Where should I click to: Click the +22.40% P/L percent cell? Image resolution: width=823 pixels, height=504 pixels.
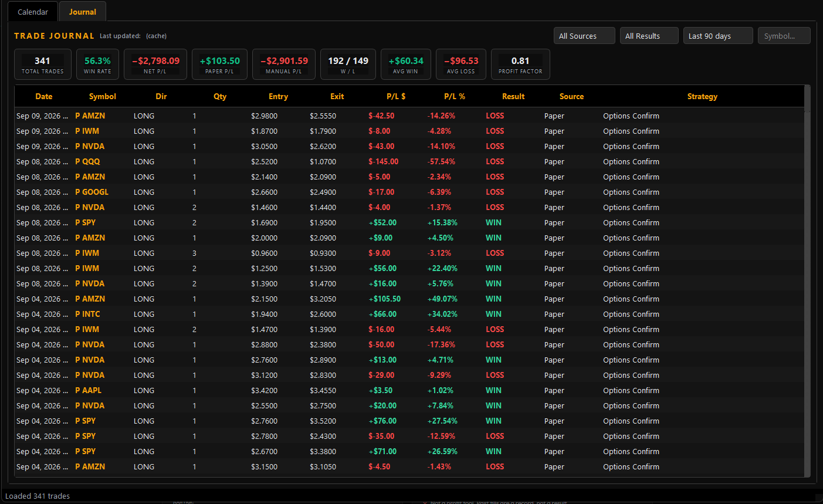pyautogui.click(x=442, y=268)
